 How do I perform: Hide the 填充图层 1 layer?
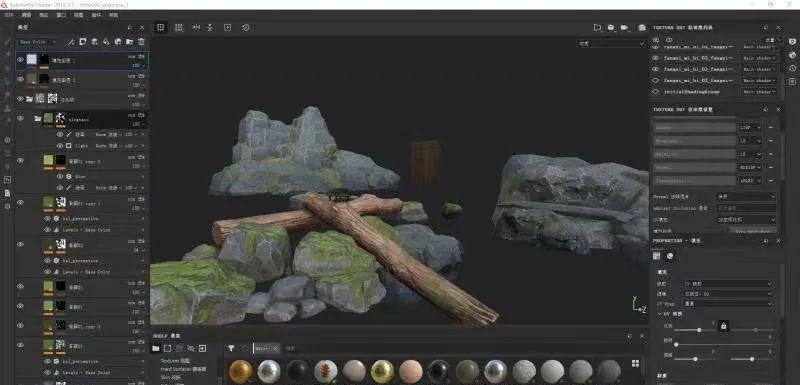pyautogui.click(x=20, y=60)
